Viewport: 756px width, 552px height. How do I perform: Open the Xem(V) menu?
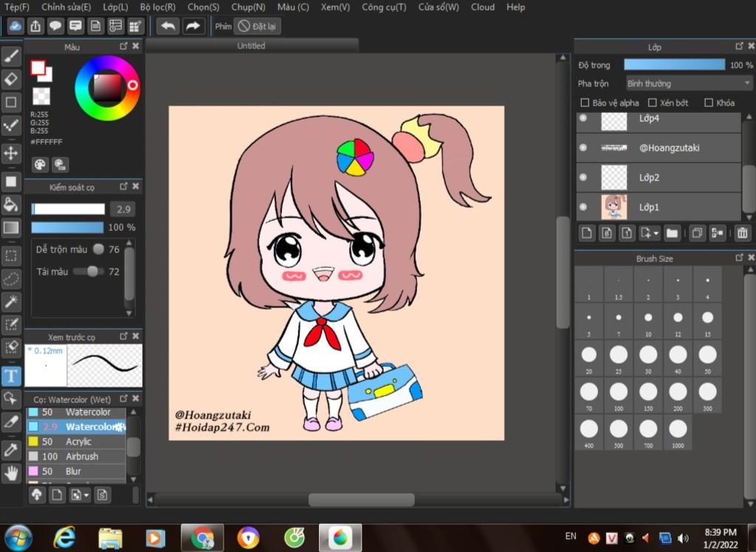coord(335,7)
